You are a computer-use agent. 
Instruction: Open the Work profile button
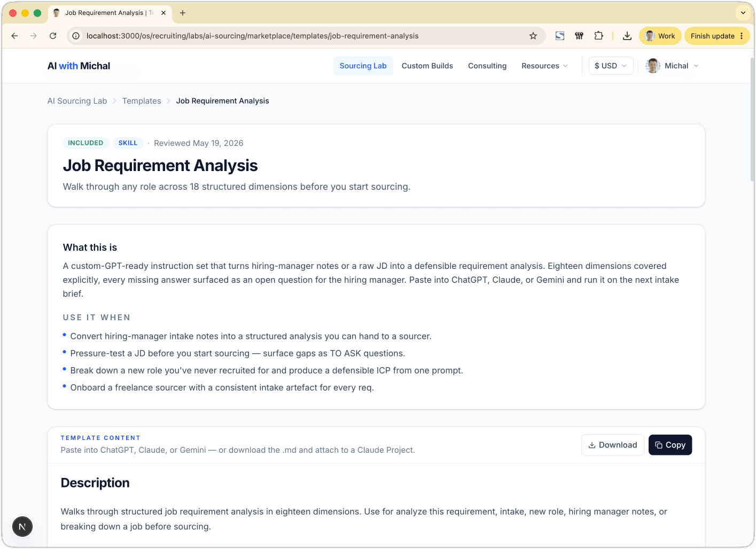point(660,36)
